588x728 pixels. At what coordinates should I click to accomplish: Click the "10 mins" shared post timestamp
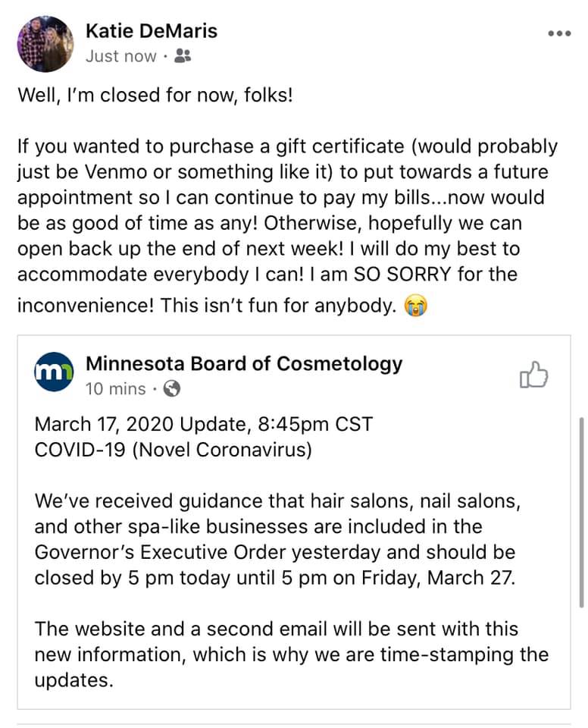click(115, 389)
